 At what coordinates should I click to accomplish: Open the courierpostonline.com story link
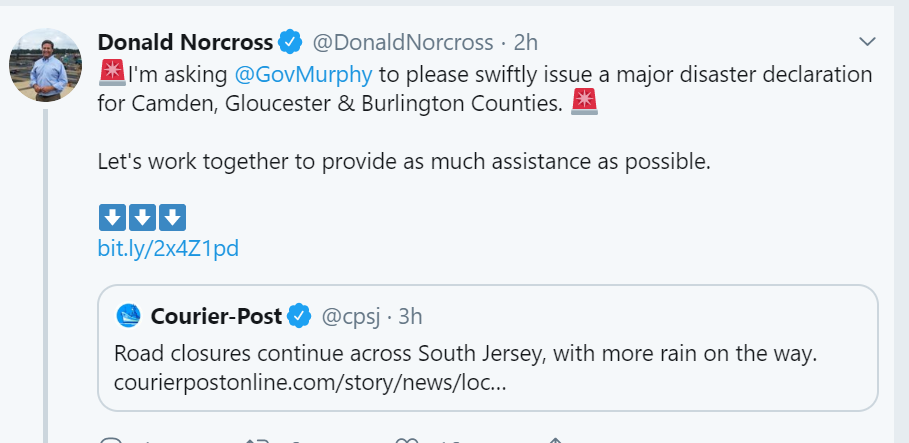click(x=310, y=382)
